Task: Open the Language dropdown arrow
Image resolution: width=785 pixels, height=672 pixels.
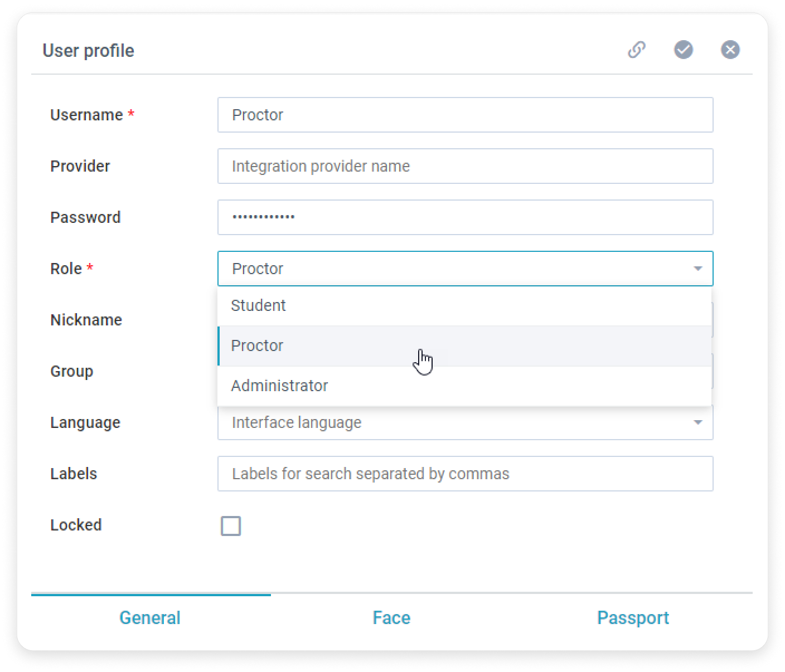Action: tap(697, 422)
